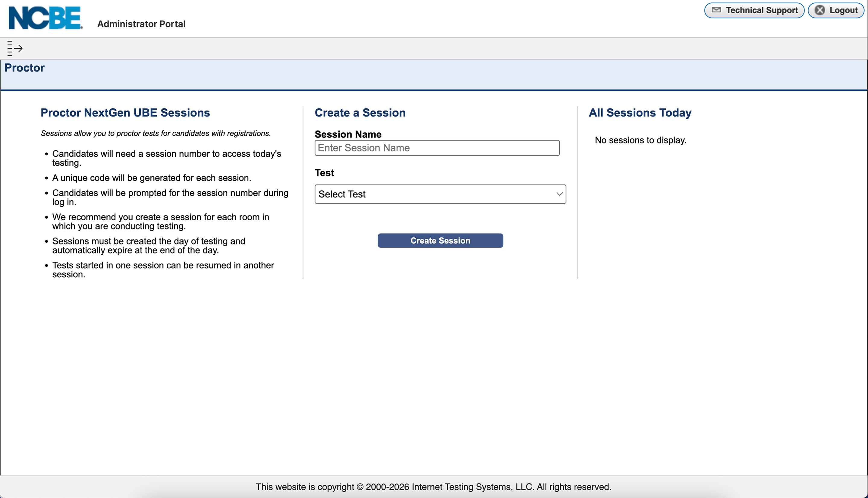Screen dimensions: 868x498
Task: Click the 'All Sessions Today' heading
Action: click(x=640, y=112)
